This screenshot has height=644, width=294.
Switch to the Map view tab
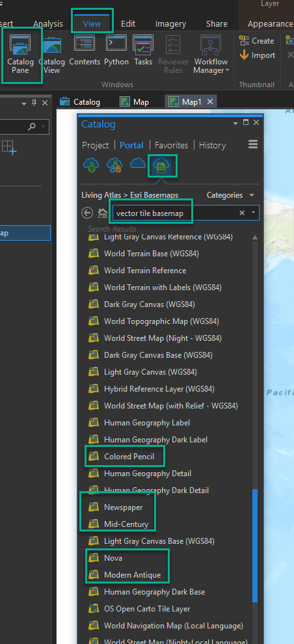(x=135, y=102)
